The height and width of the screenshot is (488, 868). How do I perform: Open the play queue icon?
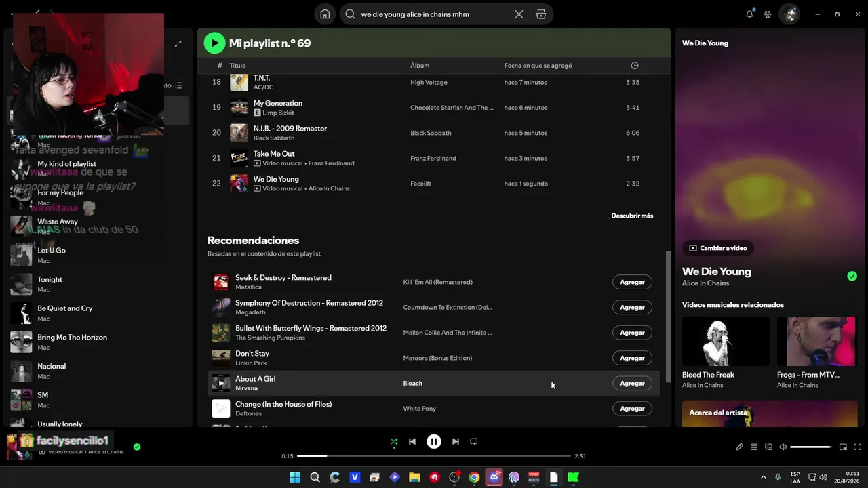coord(754,447)
